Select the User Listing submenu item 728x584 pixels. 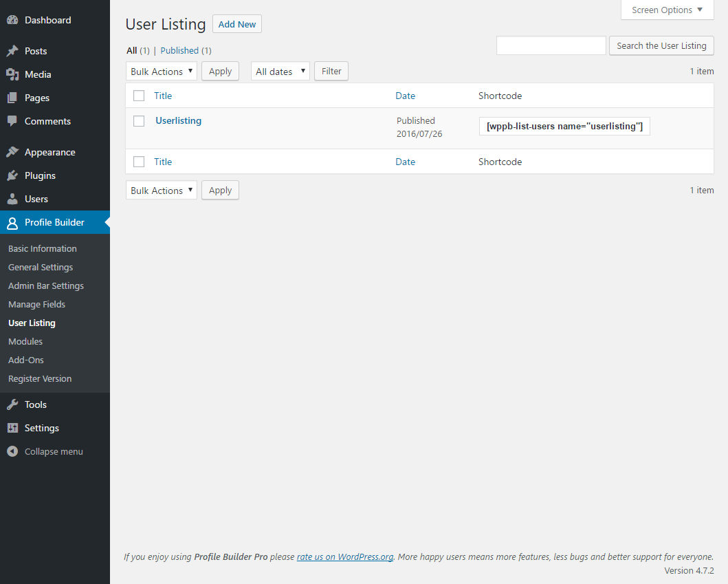[32, 323]
